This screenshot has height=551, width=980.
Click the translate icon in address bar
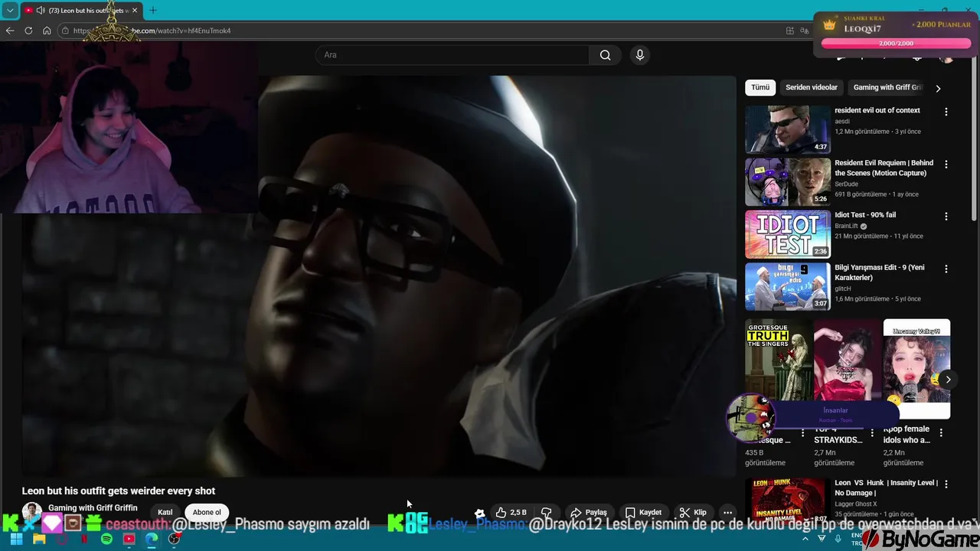click(x=805, y=31)
